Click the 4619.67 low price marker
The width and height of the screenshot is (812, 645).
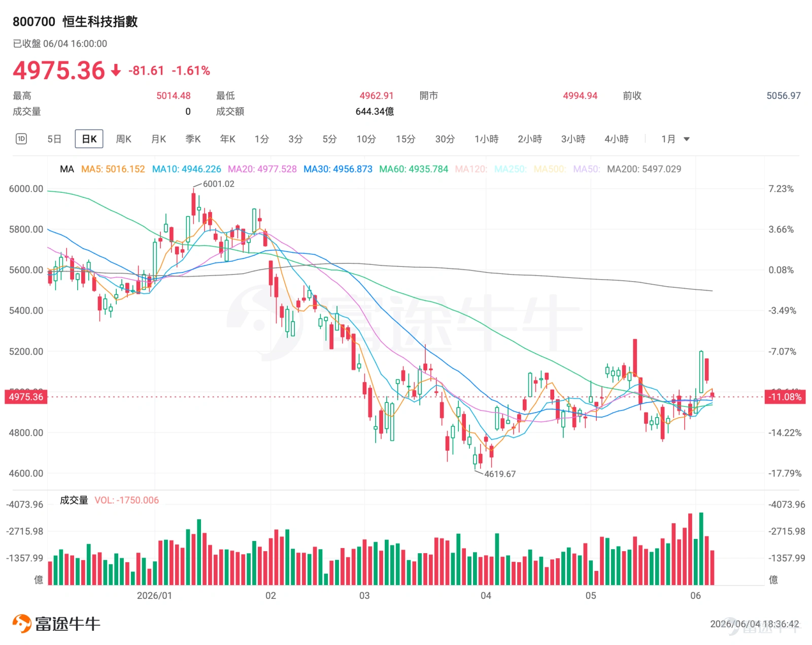tap(500, 474)
